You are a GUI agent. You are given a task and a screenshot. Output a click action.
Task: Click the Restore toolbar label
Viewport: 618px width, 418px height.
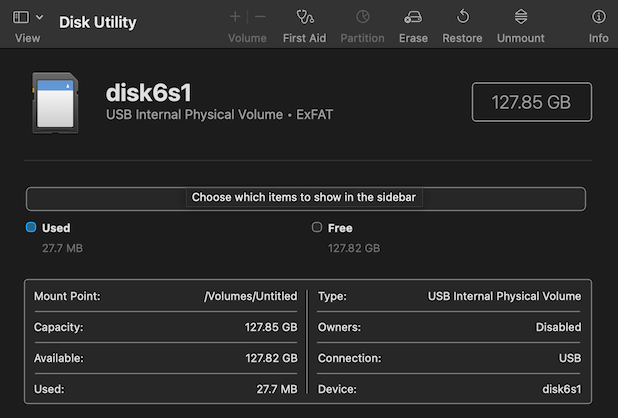[x=462, y=38]
